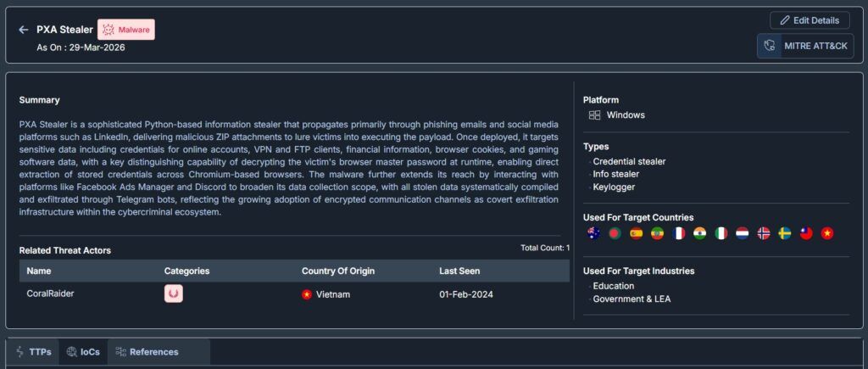Click the Platform heading

[601, 100]
